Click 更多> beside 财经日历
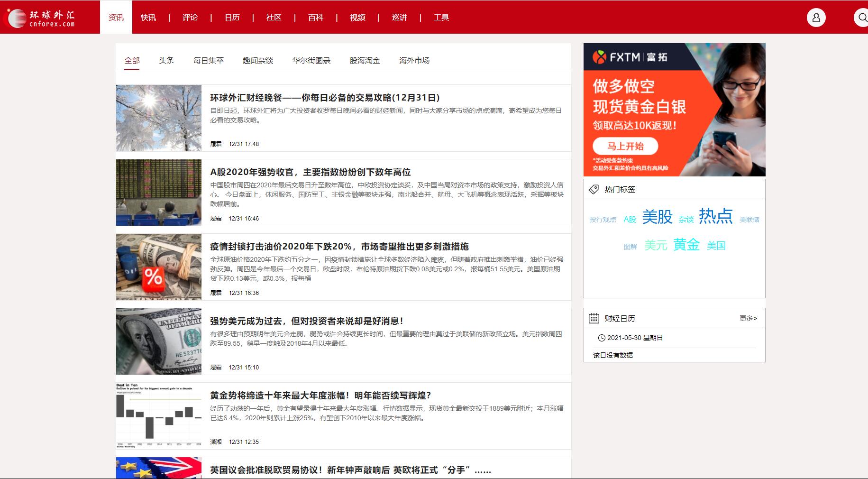The image size is (868, 479). click(748, 318)
